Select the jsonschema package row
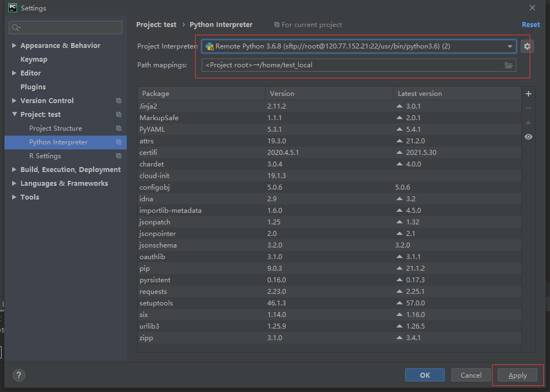Image resolution: width=550 pixels, height=392 pixels. pyautogui.click(x=330, y=245)
